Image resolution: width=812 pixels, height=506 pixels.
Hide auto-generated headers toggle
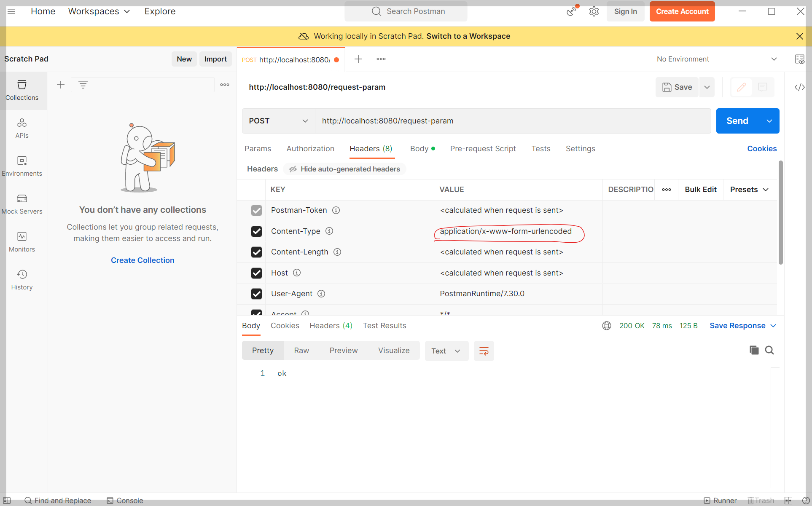pos(344,169)
